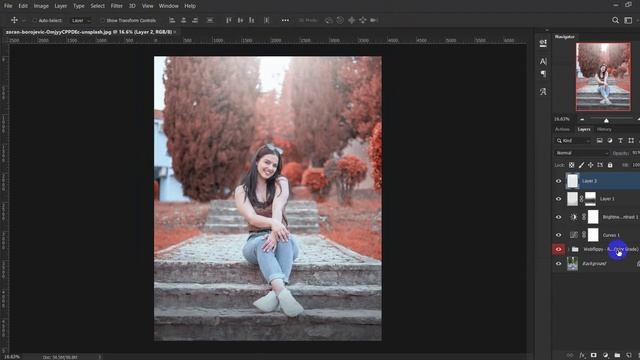Enable the Auto-Select checkbox

[x=34, y=20]
